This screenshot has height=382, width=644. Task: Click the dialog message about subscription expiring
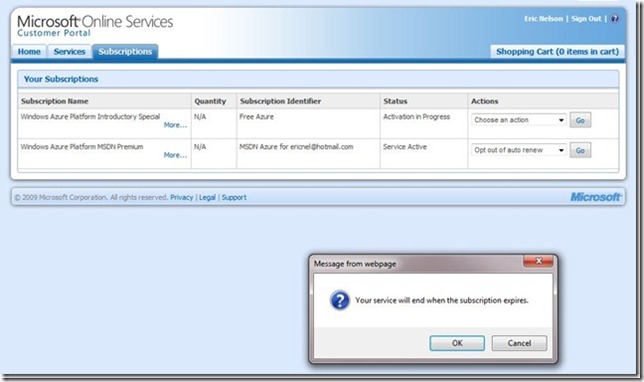click(x=442, y=300)
